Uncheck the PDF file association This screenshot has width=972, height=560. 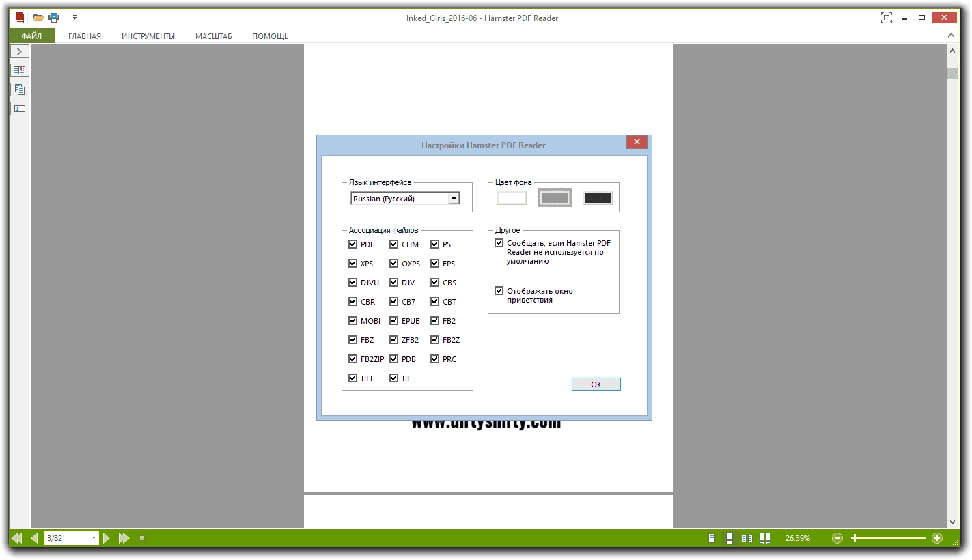click(x=352, y=244)
